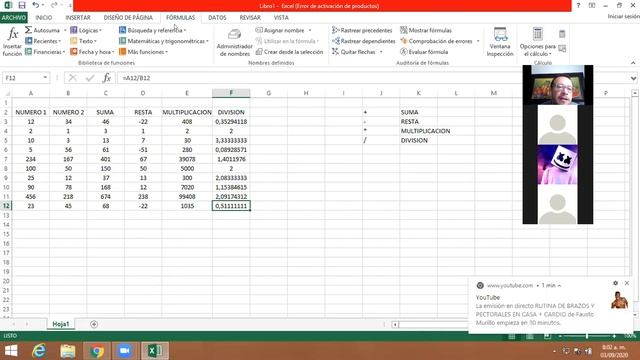The height and width of the screenshot is (360, 640).
Task: Click Evaluar fórmula
Action: coord(424,52)
